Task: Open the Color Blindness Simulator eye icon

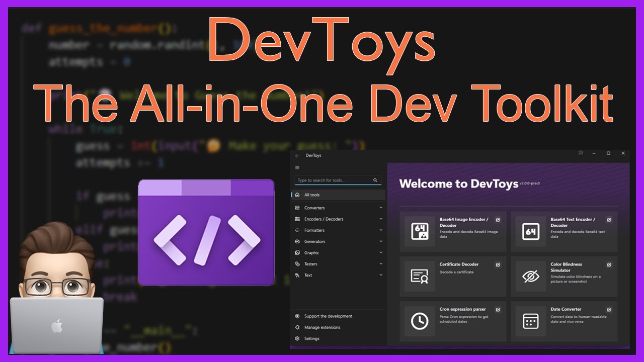Action: [530, 276]
